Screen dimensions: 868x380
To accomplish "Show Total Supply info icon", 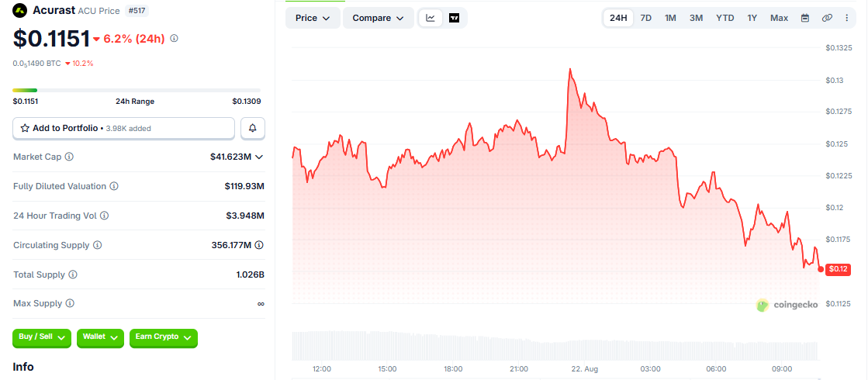I will coord(73,275).
